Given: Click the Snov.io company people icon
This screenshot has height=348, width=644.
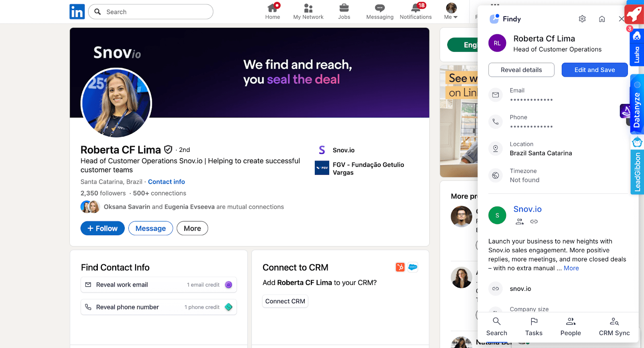Looking at the screenshot, I should (520, 222).
